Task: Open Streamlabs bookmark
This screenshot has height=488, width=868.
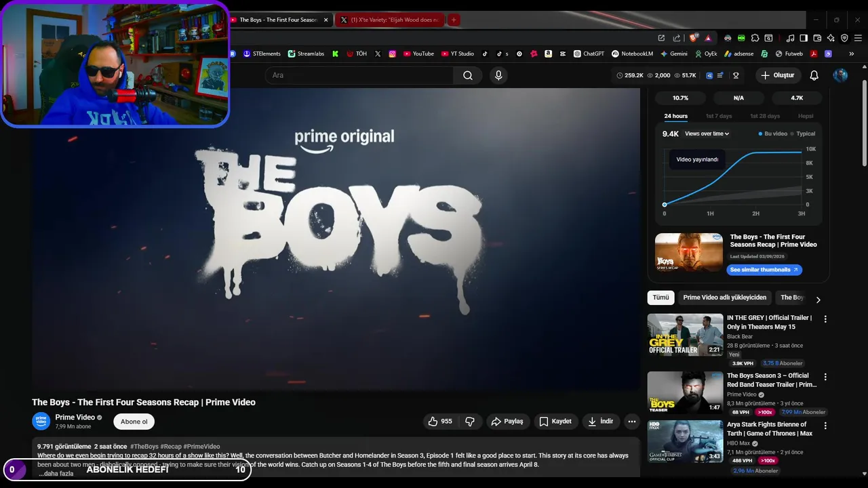Action: [x=306, y=54]
